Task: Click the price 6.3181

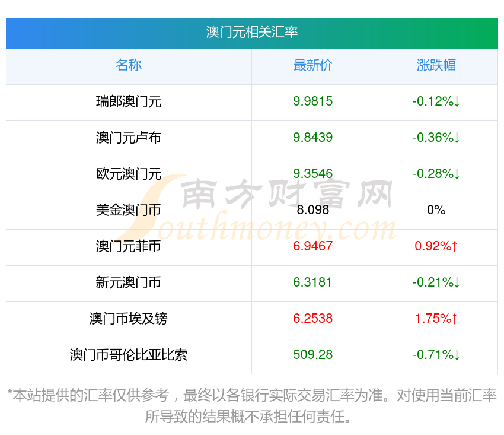Action: click(312, 282)
